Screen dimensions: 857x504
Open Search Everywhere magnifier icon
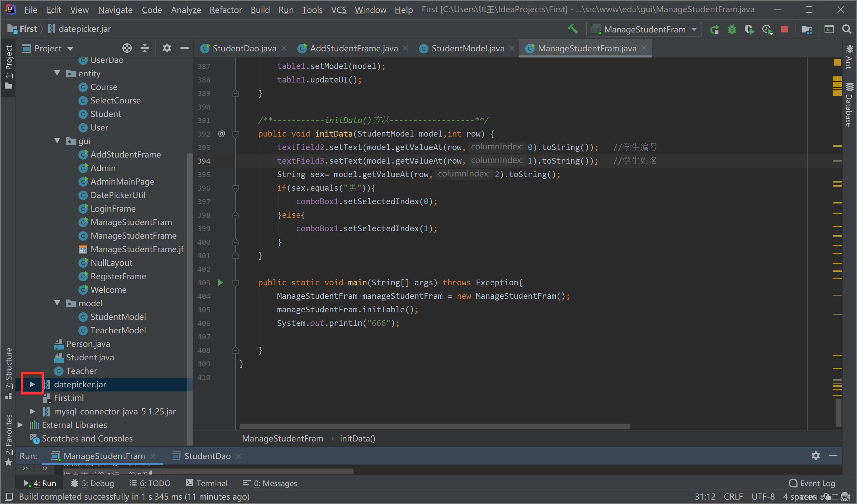click(847, 29)
